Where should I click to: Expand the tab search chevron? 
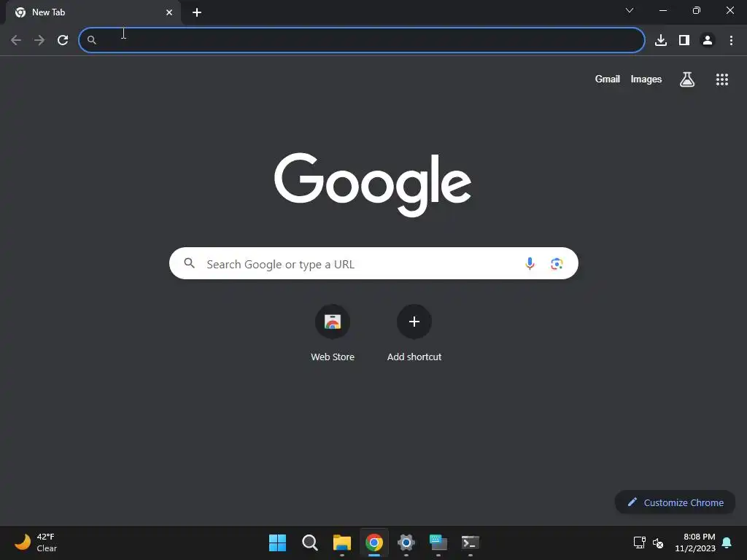coord(630,10)
